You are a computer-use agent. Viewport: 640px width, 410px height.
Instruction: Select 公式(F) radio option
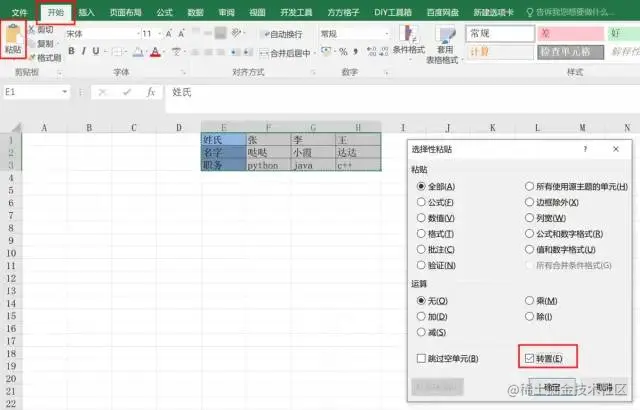coord(435,202)
